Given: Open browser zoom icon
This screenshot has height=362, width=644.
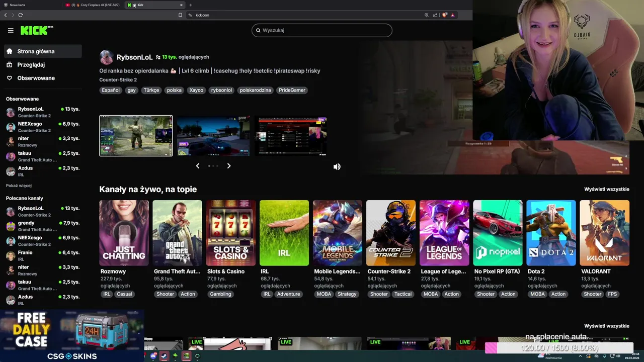Looking at the screenshot, I should 427,15.
